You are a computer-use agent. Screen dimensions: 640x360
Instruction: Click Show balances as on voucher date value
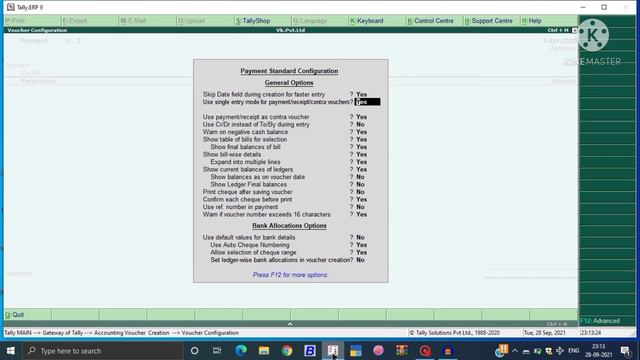click(x=360, y=177)
